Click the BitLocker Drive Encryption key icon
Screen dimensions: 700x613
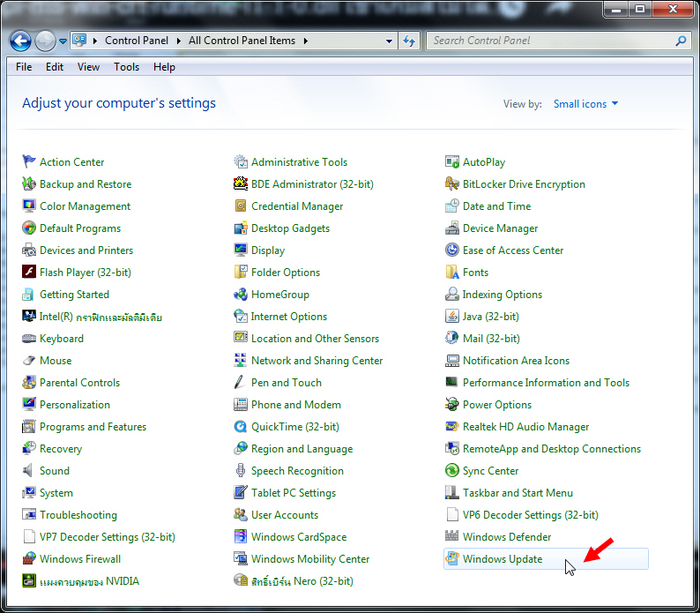pyautogui.click(x=452, y=183)
